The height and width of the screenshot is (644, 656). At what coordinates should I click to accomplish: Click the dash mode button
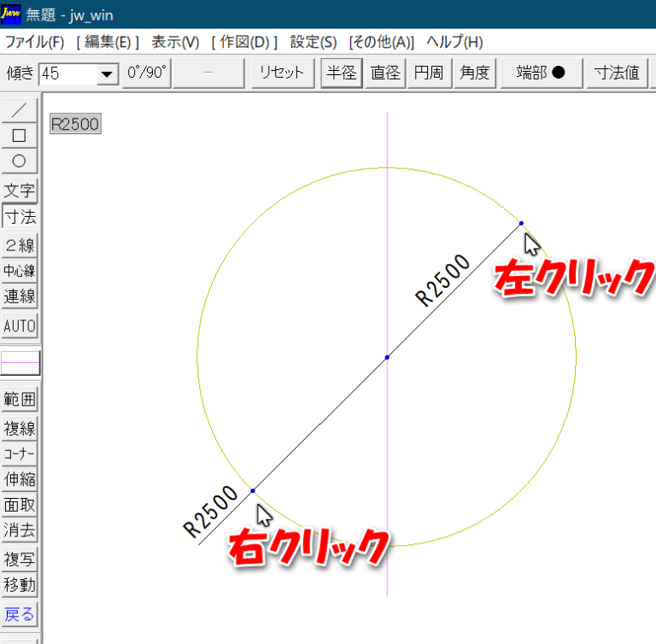[208, 73]
